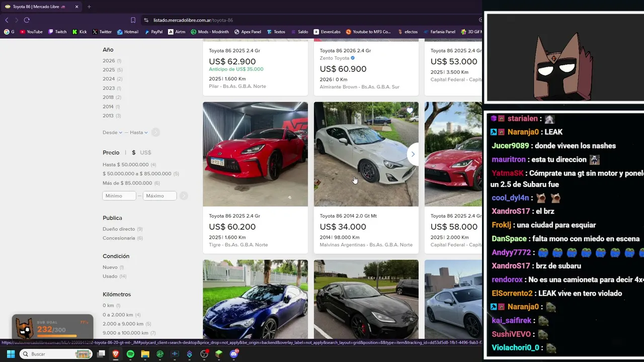The width and height of the screenshot is (644, 362).
Task: Open the Youtube to MP3 bookmark
Action: (368, 32)
